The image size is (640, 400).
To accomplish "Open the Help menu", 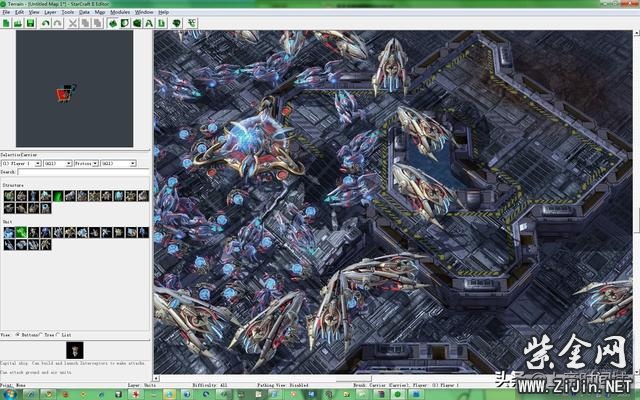I will [163, 12].
